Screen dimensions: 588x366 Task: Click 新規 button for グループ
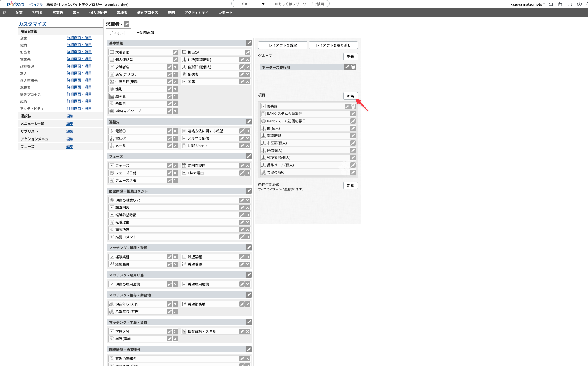click(351, 57)
